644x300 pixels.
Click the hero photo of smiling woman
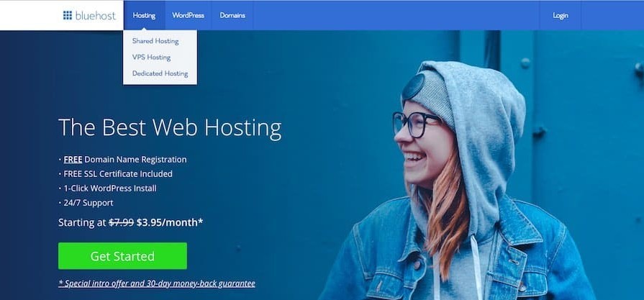coord(456,181)
